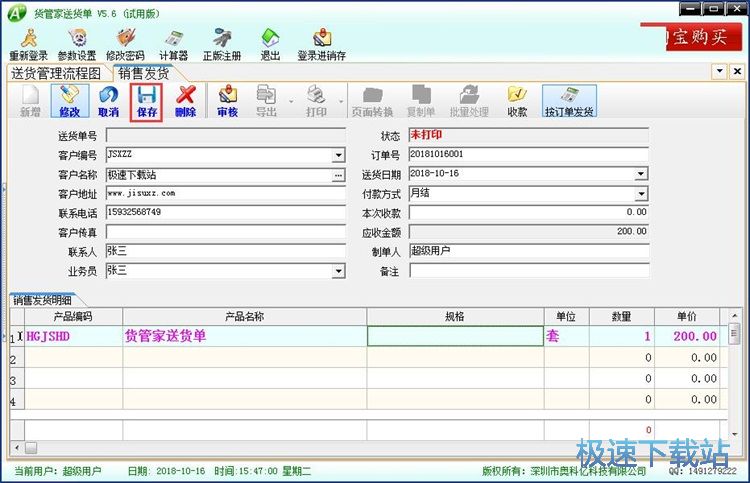
Task: Click the 审核 audit button
Action: [x=228, y=101]
